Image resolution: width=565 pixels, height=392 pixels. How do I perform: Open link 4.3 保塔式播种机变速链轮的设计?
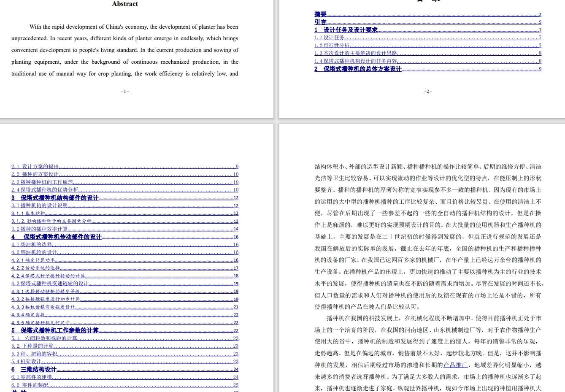[x=125, y=284]
